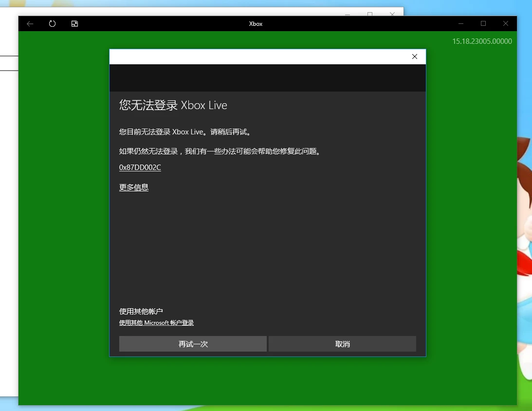Close the background white window

coord(392,14)
